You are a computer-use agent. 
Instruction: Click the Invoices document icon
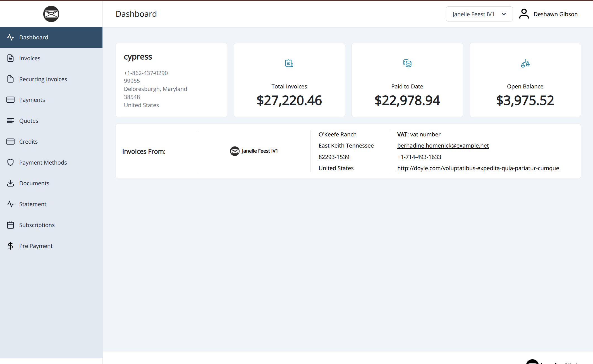coord(10,58)
